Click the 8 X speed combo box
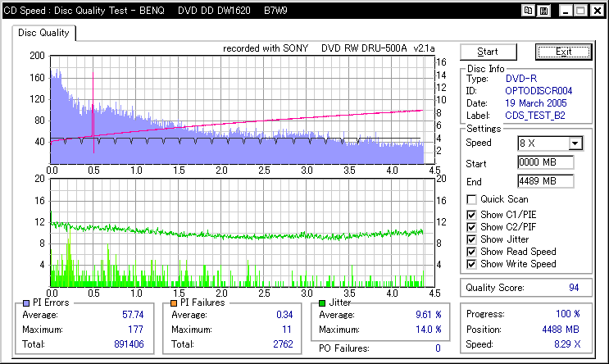Image resolution: width=609 pixels, height=364 pixels. (550, 143)
